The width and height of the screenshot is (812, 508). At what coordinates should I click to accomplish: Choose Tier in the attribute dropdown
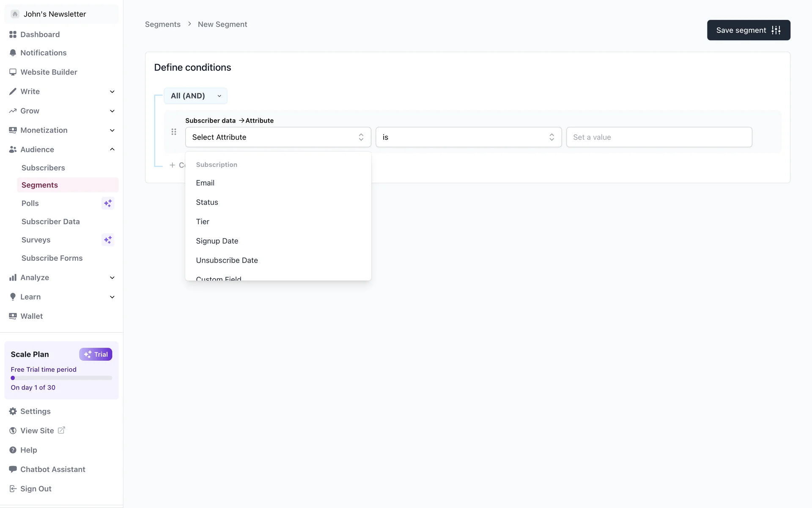click(x=203, y=222)
